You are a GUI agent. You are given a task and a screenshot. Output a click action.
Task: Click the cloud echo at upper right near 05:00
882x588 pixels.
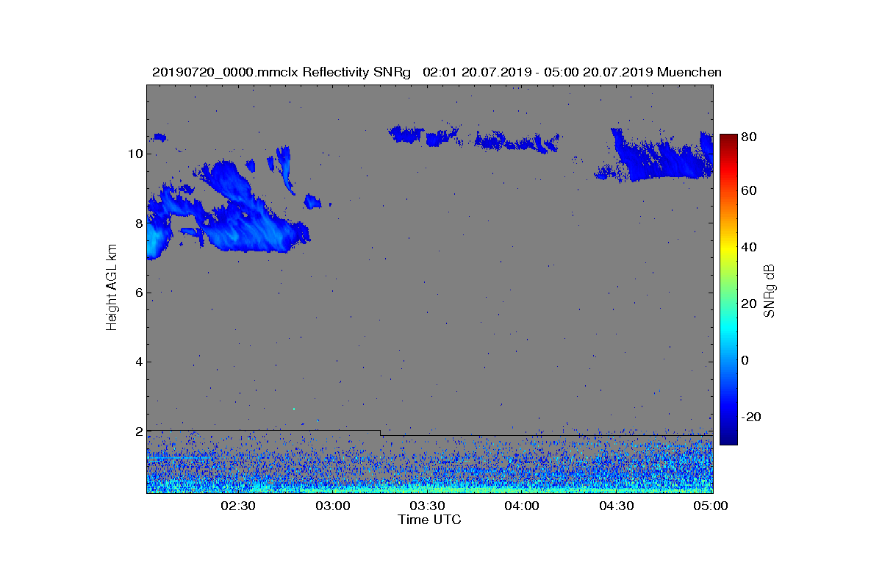point(661,158)
